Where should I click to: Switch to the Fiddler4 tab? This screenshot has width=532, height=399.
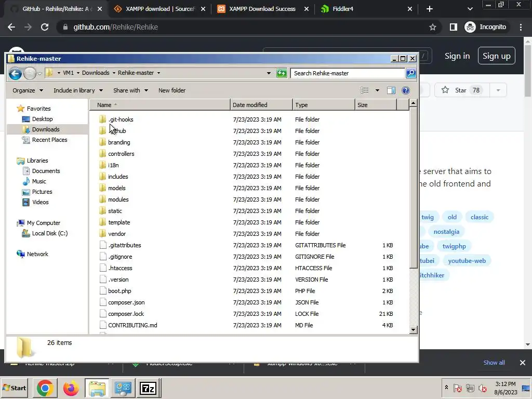[366, 9]
